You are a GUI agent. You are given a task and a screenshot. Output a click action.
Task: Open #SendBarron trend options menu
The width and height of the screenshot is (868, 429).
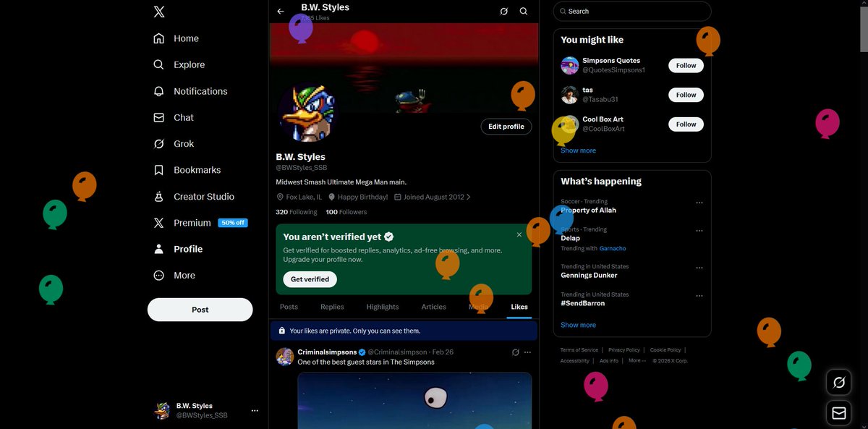[x=699, y=296]
